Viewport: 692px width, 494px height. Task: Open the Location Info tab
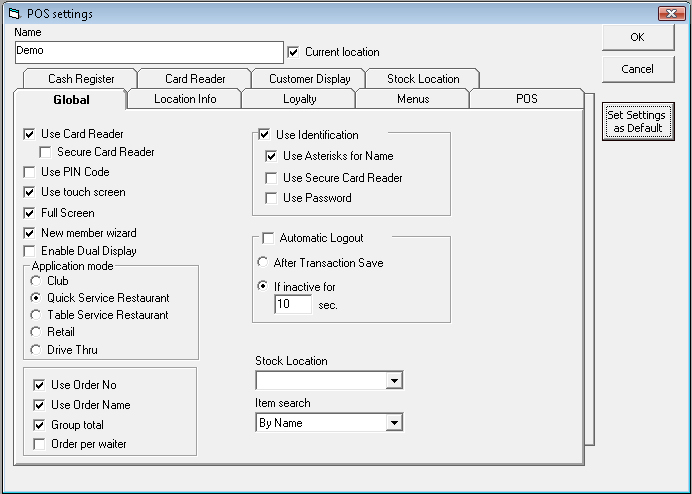185,99
